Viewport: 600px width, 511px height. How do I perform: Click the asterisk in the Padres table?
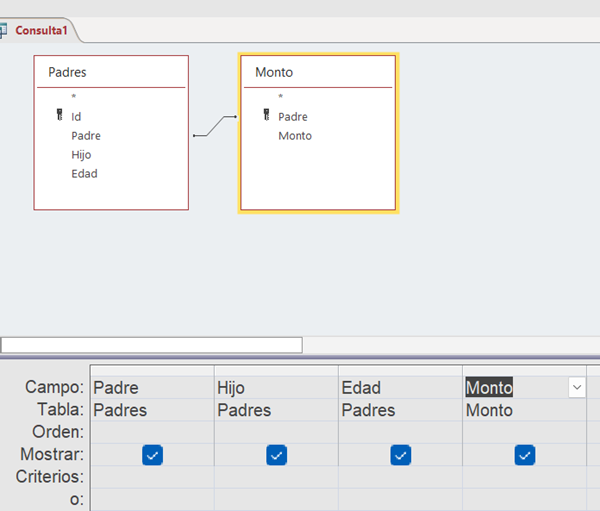[74, 98]
